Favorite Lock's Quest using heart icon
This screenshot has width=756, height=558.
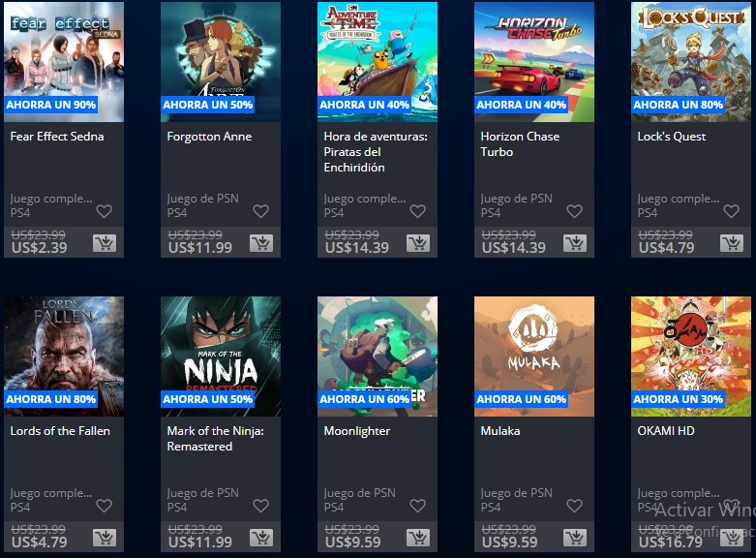click(x=731, y=211)
